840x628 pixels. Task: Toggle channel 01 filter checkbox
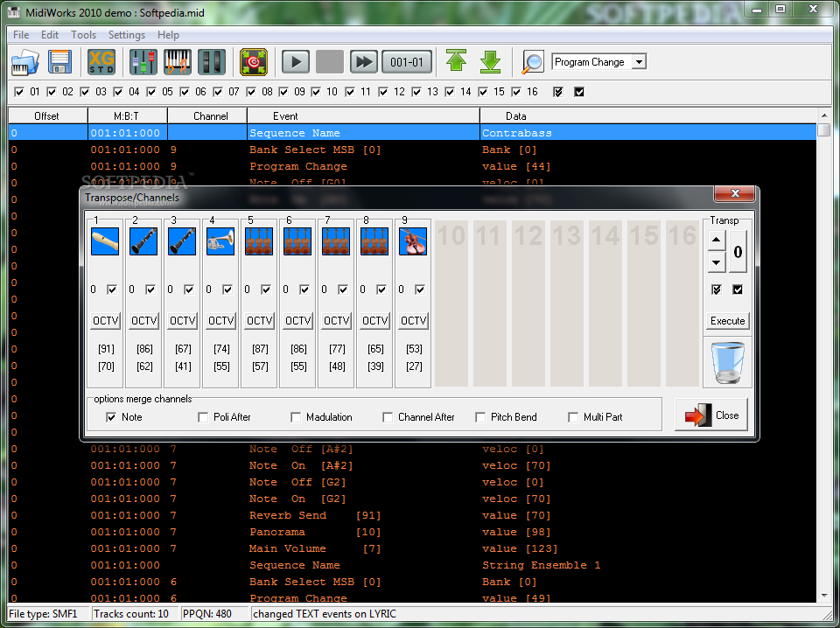19,92
